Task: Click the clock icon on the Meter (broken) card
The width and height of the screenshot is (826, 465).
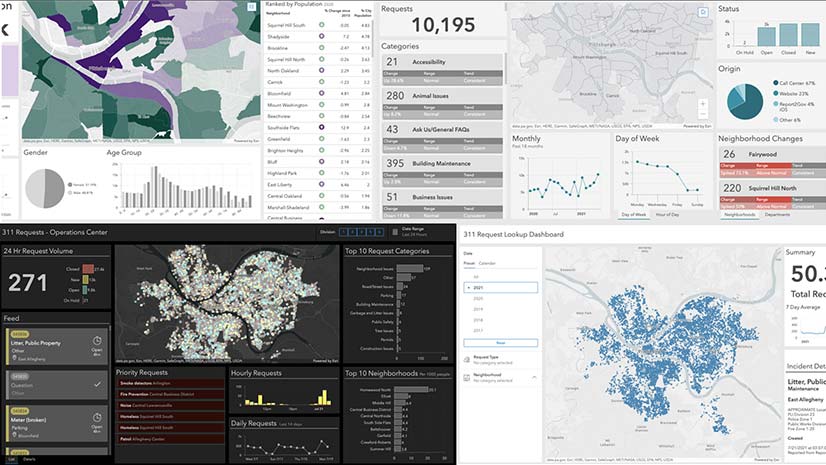Action: 97,418
